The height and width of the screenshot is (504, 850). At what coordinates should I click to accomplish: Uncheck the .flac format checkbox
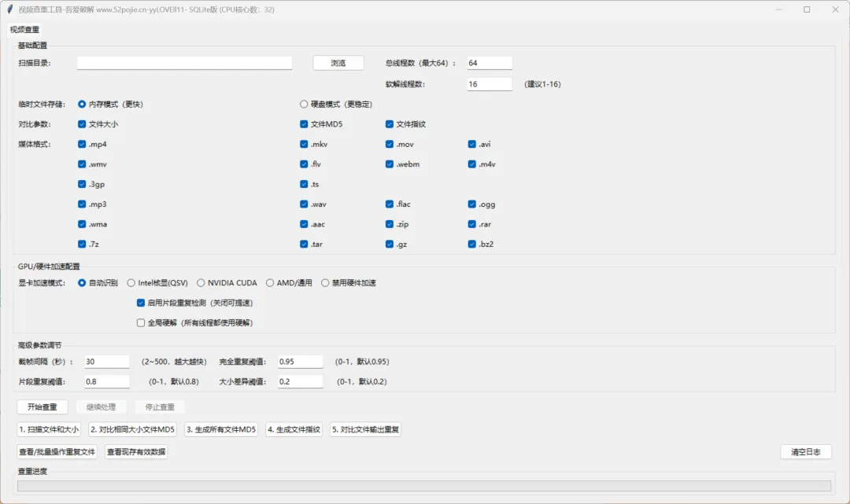390,204
